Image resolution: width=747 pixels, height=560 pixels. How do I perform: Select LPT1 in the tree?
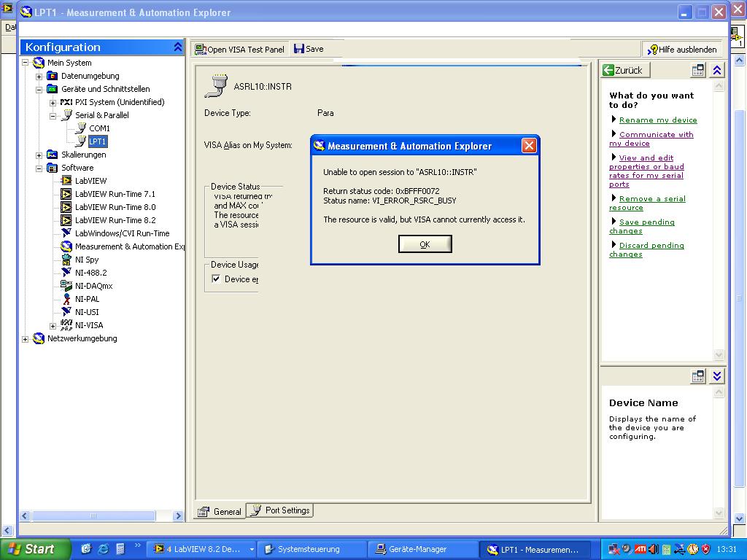click(97, 141)
